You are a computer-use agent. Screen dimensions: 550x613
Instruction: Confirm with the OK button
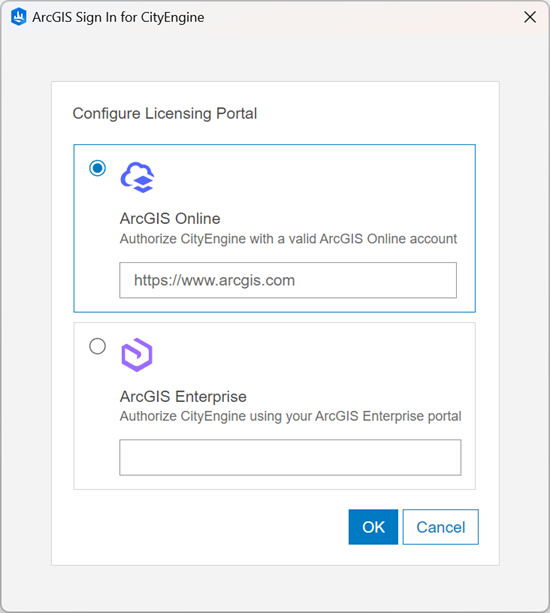(x=373, y=527)
